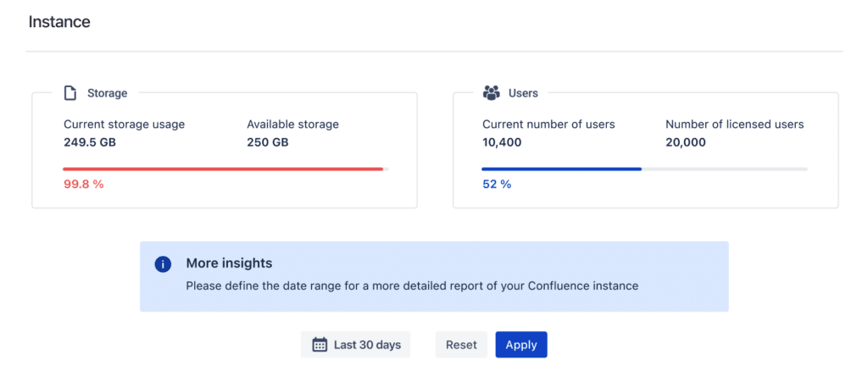868x388 pixels.
Task: Click the blue info circle icon
Action: click(163, 264)
